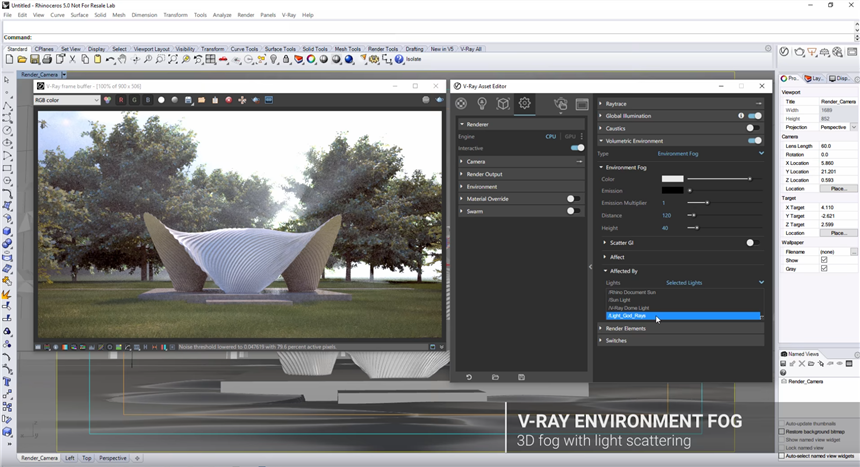Click the Open file icon in Rhino toolbar

click(21, 60)
